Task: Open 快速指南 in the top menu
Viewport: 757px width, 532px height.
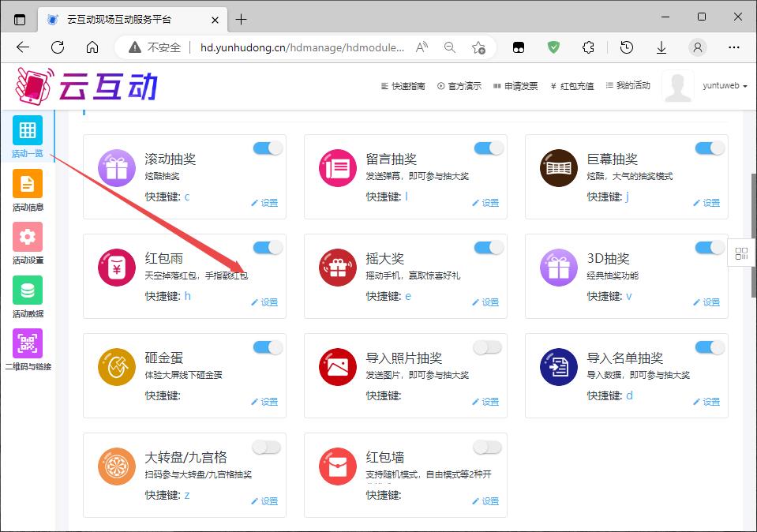Action: click(403, 86)
